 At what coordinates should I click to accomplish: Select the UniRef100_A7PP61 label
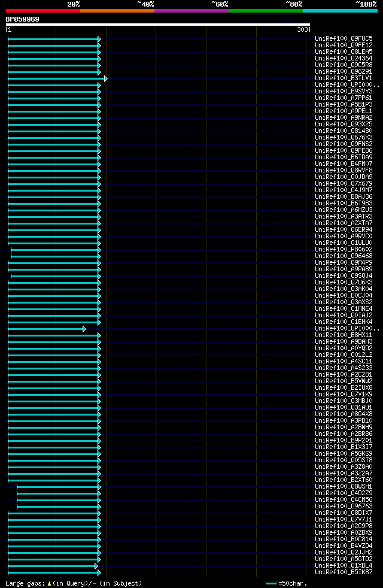pos(344,98)
